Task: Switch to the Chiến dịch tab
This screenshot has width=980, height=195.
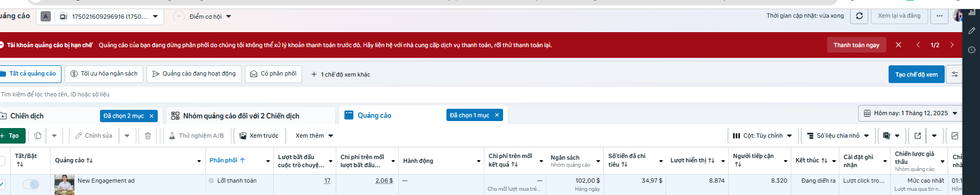Action: coord(27,116)
